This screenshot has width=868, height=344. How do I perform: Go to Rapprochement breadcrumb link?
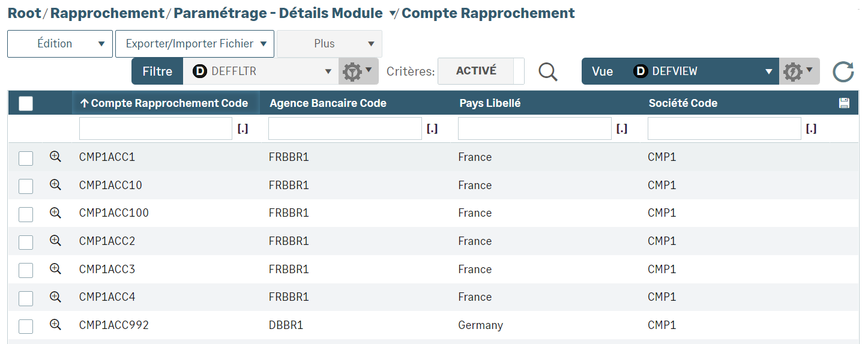[107, 13]
